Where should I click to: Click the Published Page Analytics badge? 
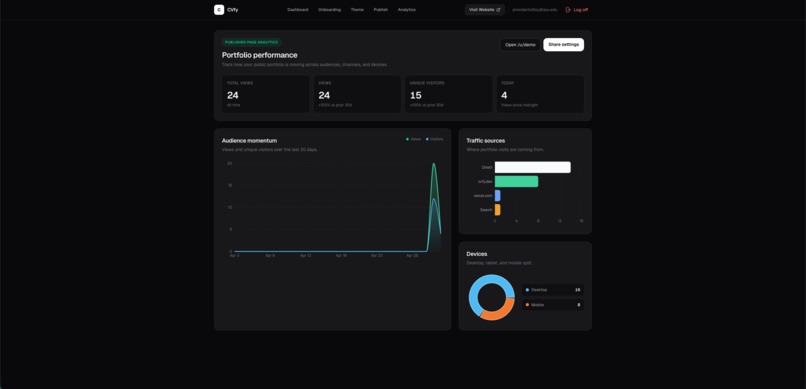click(x=251, y=42)
